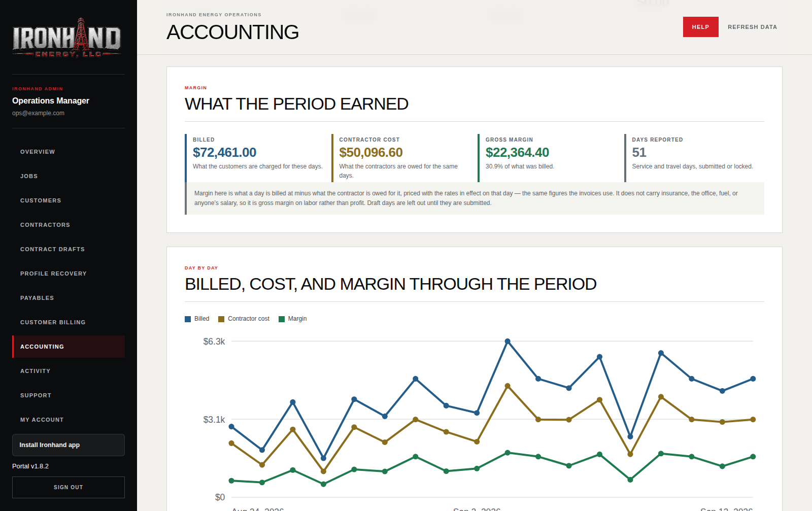Screen dimensions: 812x511
Task: Open the red Help button
Action: (700, 27)
